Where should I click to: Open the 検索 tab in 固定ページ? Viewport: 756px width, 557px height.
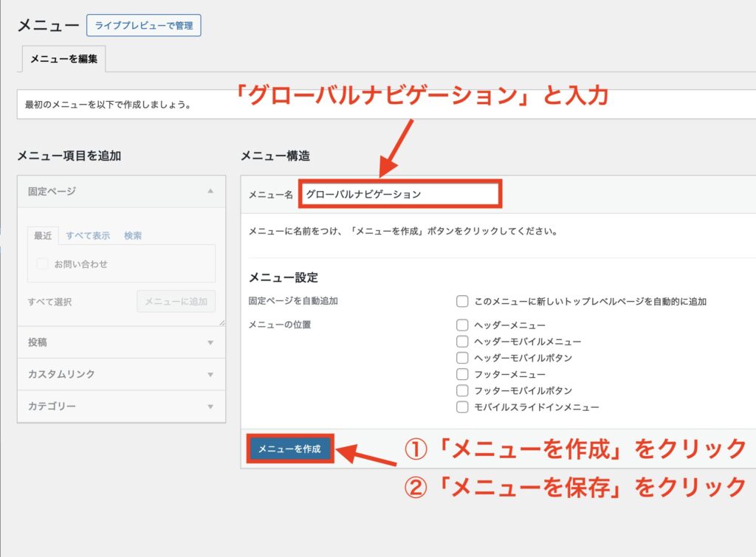tap(133, 235)
